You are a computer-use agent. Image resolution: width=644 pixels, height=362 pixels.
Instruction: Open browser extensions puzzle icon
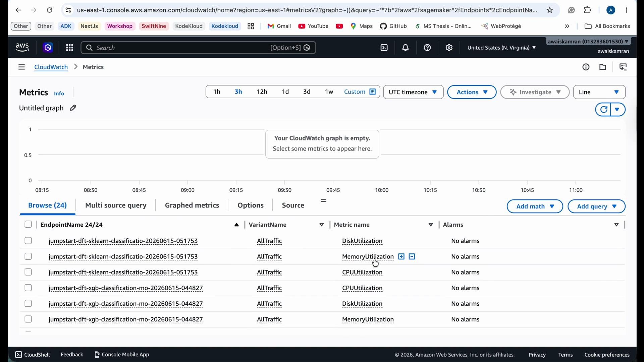coord(588,10)
